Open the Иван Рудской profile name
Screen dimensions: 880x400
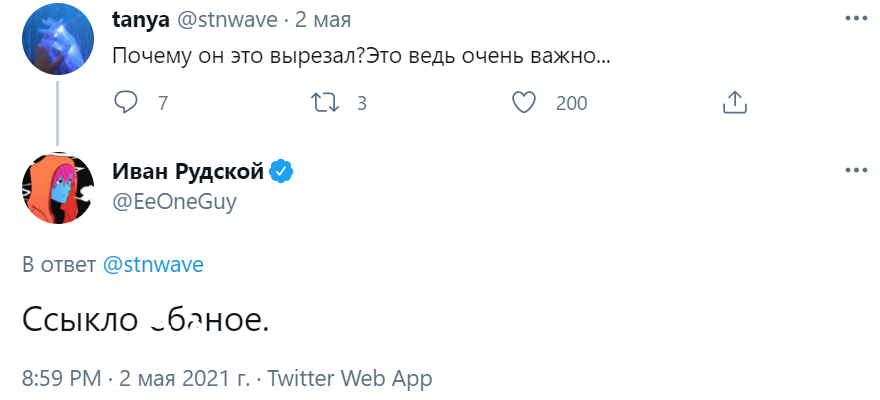click(x=188, y=171)
